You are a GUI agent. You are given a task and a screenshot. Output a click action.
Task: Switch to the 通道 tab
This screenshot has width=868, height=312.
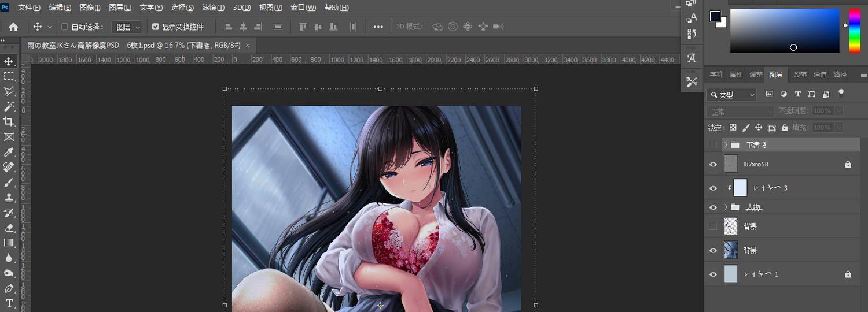[820, 75]
